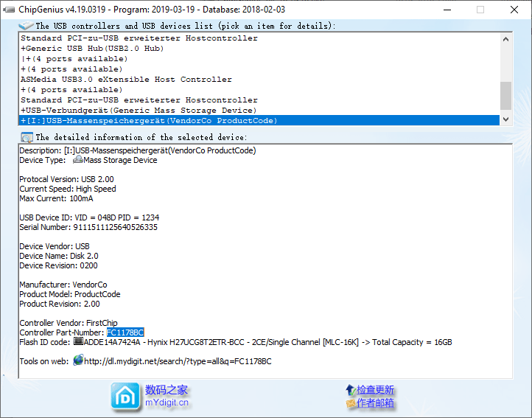Open the 数码之家 mYdigit.cn link
532x418 pixels.
point(167,396)
